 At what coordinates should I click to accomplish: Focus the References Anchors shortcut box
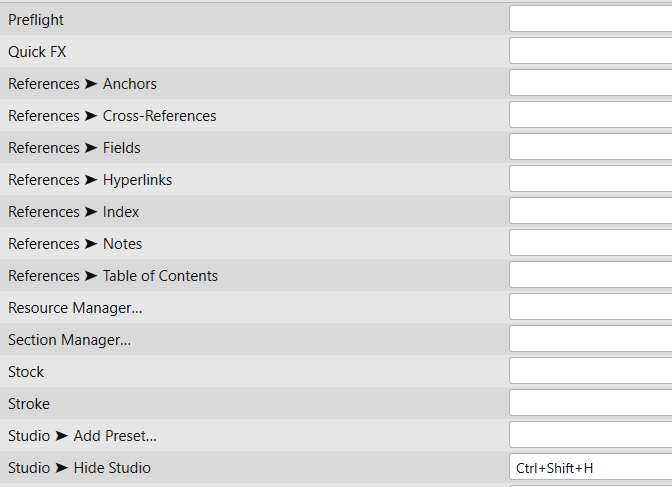pyautogui.click(x=590, y=83)
